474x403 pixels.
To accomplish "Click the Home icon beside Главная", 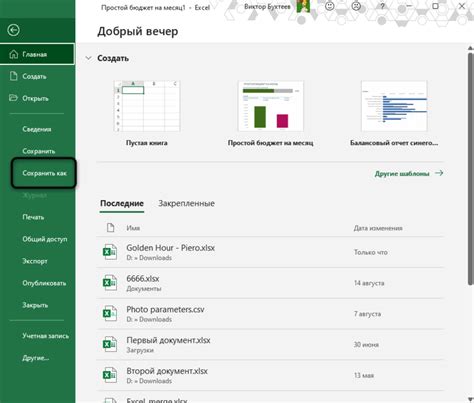I will click(14, 54).
